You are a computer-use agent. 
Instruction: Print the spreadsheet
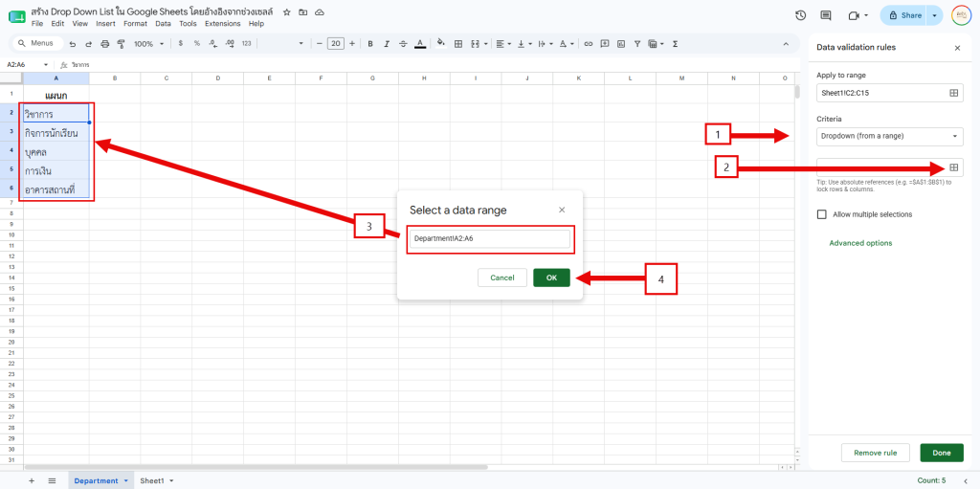(x=105, y=44)
